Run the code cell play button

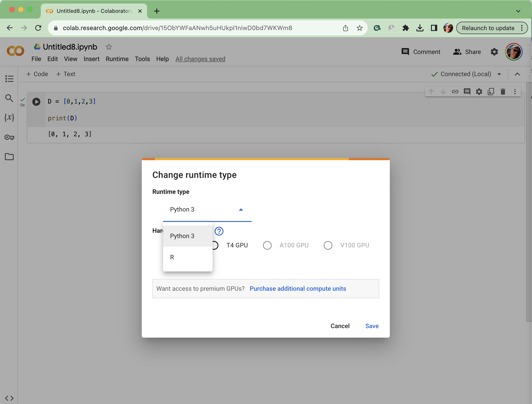click(x=36, y=102)
